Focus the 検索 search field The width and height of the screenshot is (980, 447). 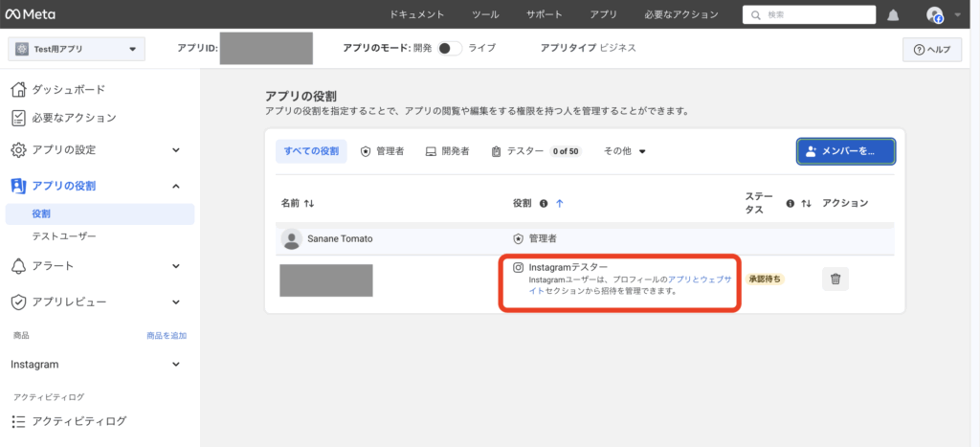[x=810, y=14]
